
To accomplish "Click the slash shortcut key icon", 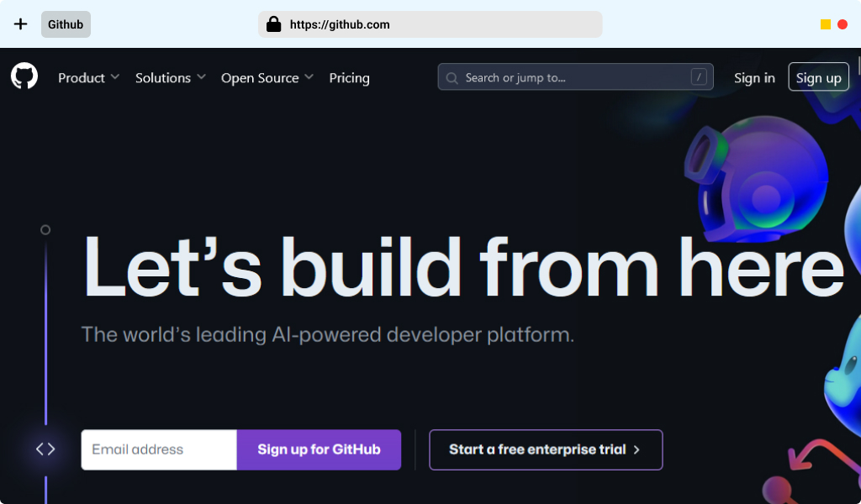I will click(x=699, y=77).
